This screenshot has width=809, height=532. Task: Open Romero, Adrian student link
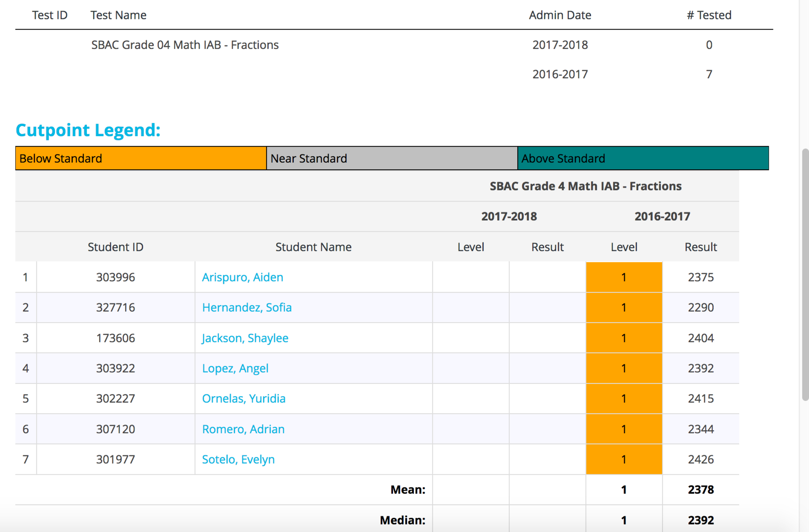(243, 429)
